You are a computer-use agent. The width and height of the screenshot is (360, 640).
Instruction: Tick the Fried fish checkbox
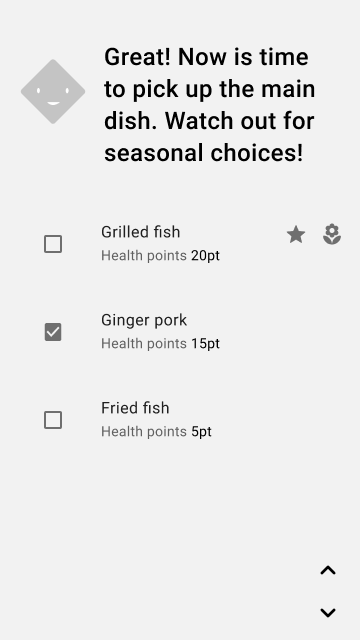(x=53, y=420)
